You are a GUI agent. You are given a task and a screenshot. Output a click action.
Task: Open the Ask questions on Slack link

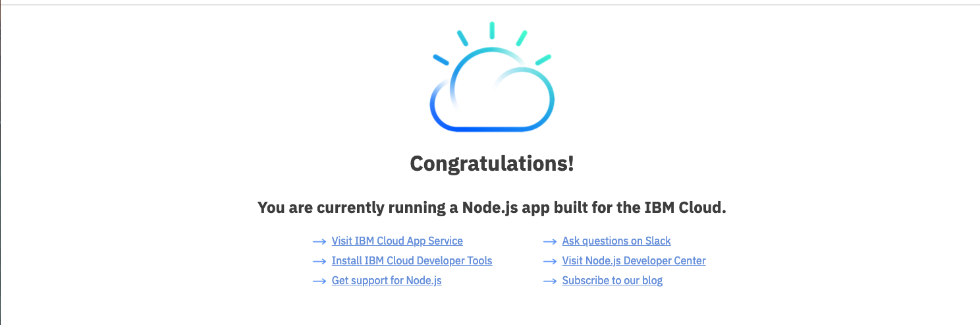tap(616, 241)
